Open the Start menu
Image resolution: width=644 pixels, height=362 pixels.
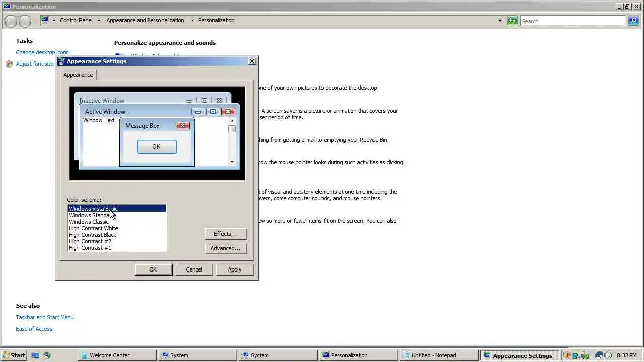point(14,355)
